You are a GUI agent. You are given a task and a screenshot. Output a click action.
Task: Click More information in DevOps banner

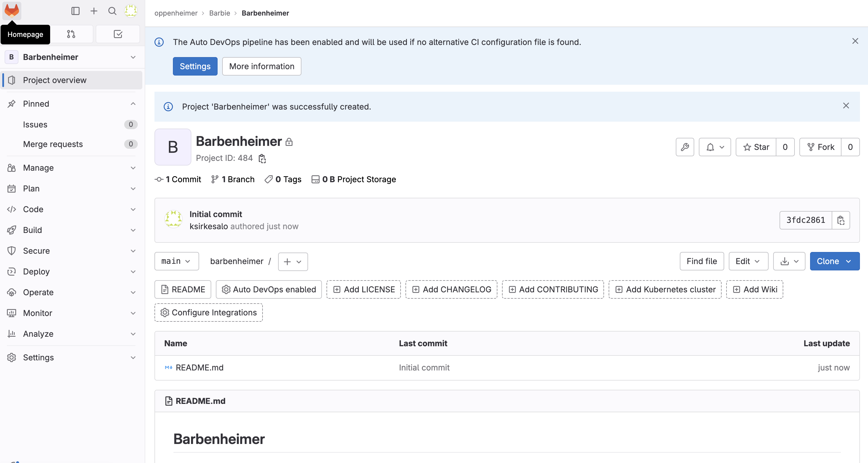click(262, 66)
